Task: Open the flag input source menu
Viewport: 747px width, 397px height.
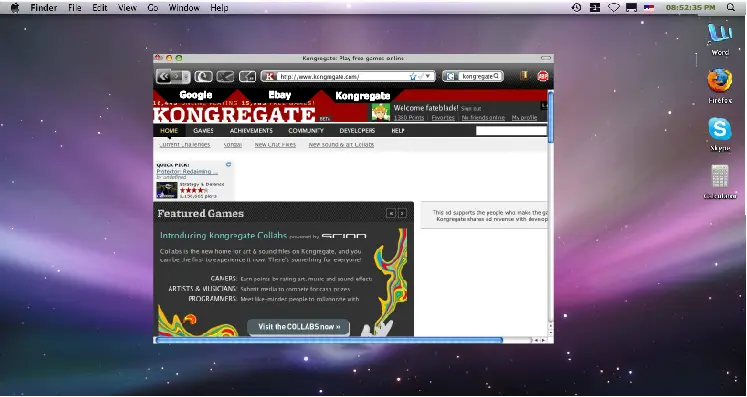Action: click(x=649, y=8)
